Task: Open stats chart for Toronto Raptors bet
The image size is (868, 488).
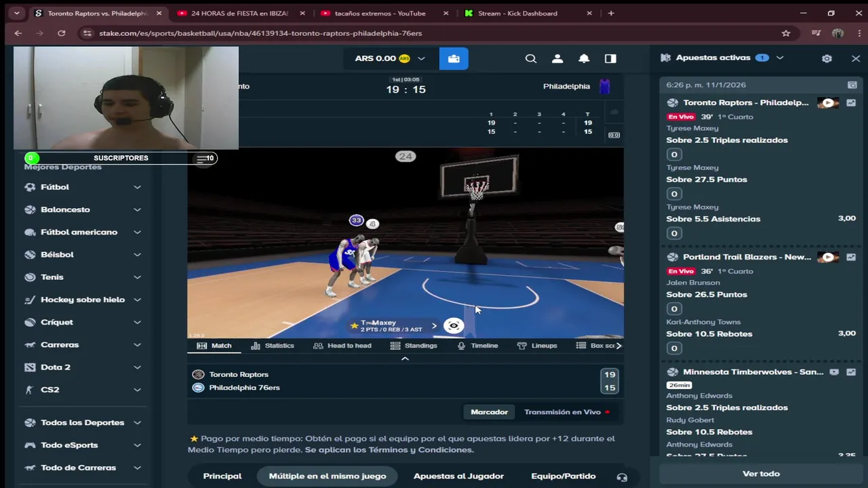Action: click(x=851, y=103)
